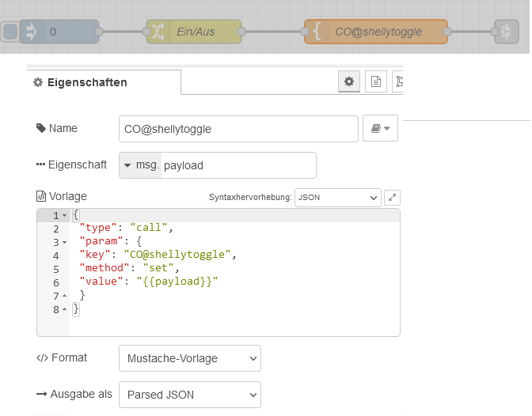The image size is (532, 416).
Task: Select the Ein/Aus switch node
Action: pos(194,32)
